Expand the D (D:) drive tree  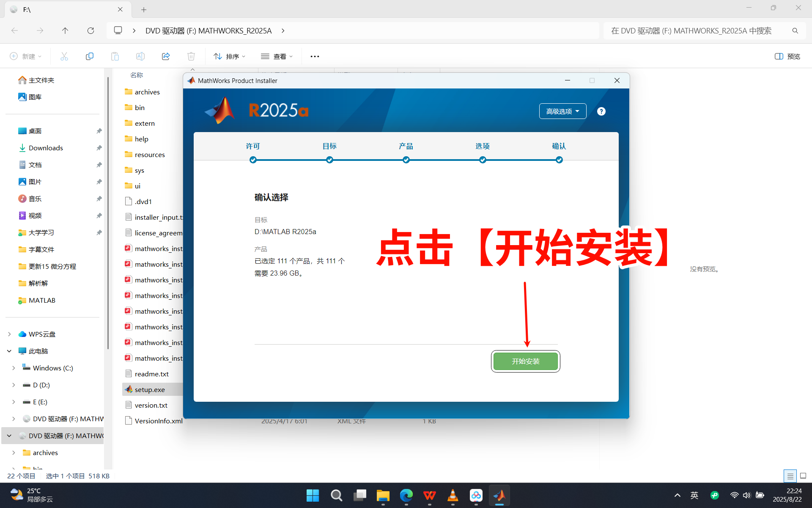tap(14, 385)
